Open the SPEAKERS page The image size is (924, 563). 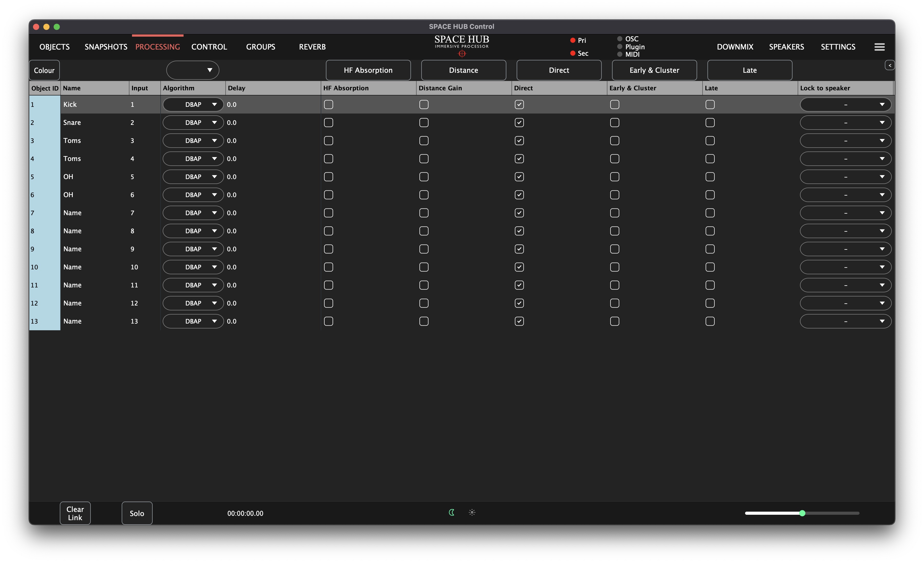786,47
